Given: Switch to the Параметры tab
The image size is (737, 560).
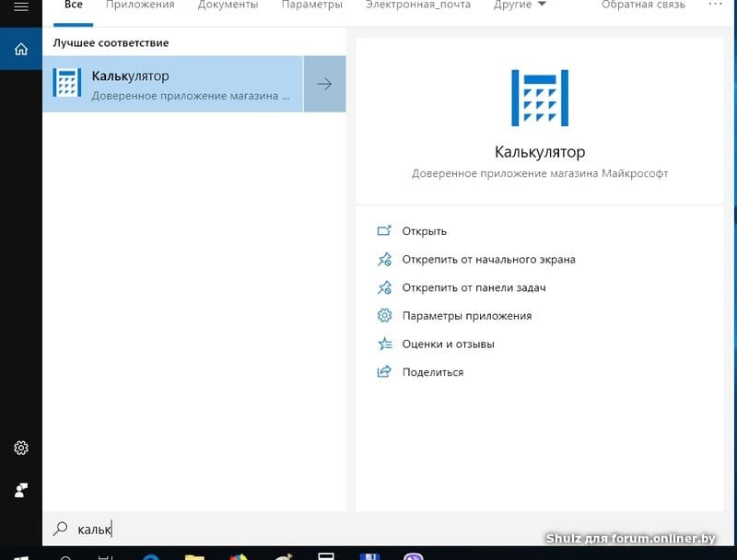Looking at the screenshot, I should click(312, 5).
